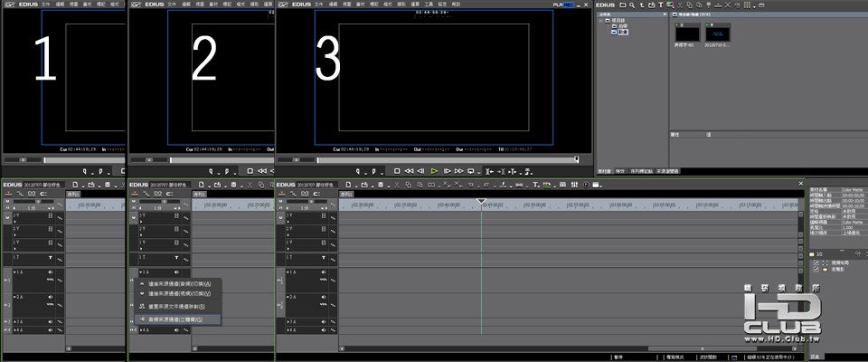Open 編輯 menu in window 3
The width and height of the screenshot is (868, 362).
(333, 5)
